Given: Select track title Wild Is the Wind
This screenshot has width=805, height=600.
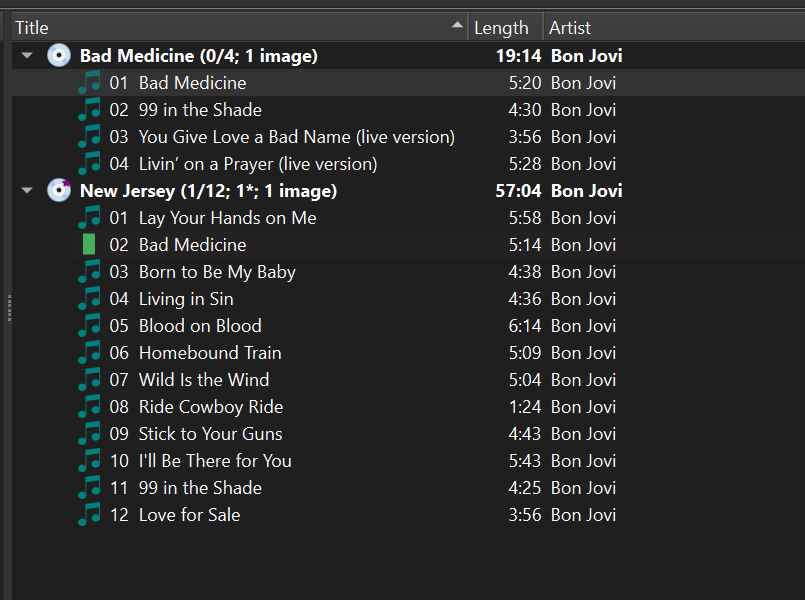Looking at the screenshot, I should point(204,380).
